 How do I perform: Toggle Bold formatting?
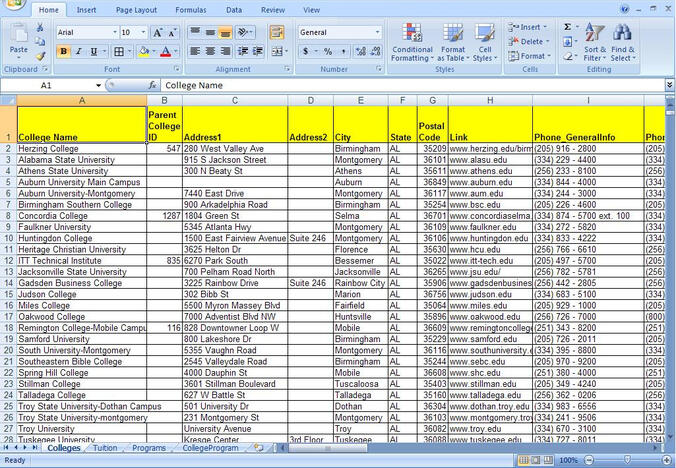pyautogui.click(x=63, y=52)
